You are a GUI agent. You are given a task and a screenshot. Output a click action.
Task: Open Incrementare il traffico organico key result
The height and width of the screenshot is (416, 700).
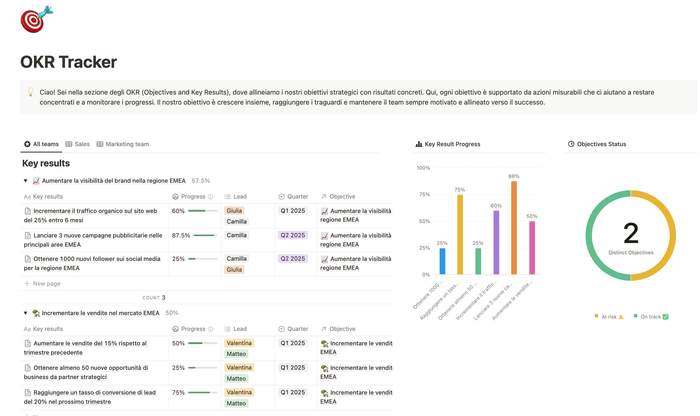[x=95, y=211]
